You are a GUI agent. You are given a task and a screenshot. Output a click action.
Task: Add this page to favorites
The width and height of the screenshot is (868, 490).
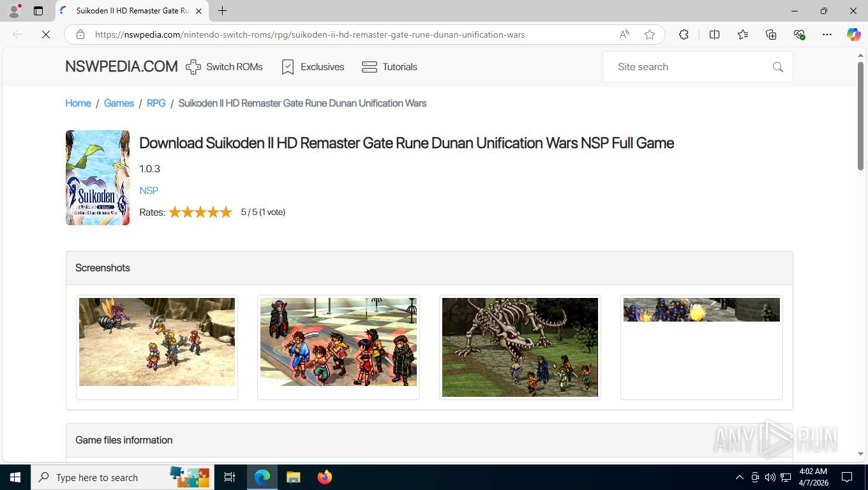coord(650,34)
